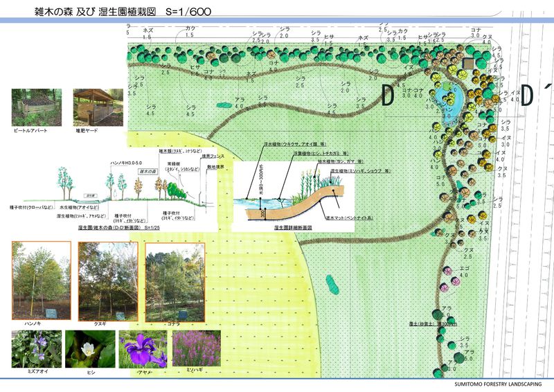
Task: Click the ビートルアパート caption
Action: 30,130
